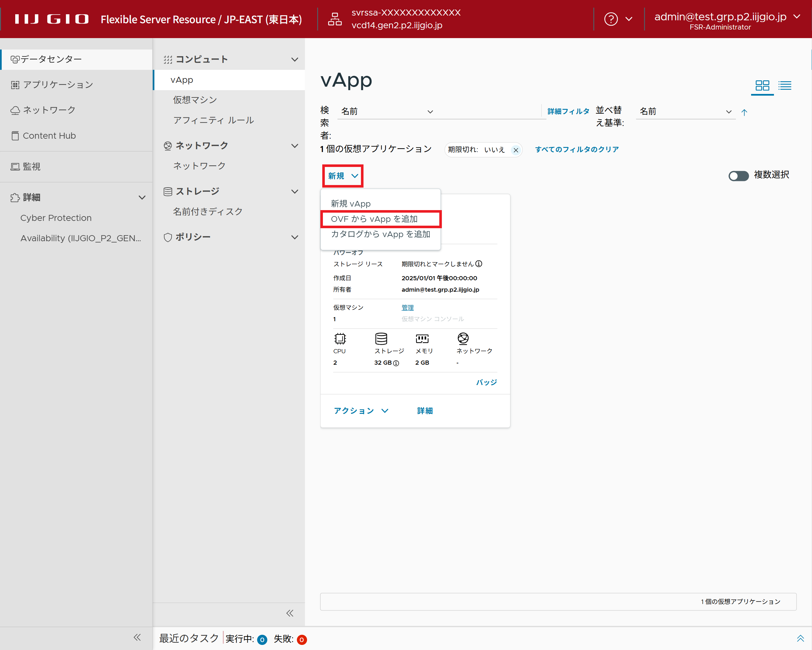Switch to list view icon
The width and height of the screenshot is (812, 650).
point(784,86)
